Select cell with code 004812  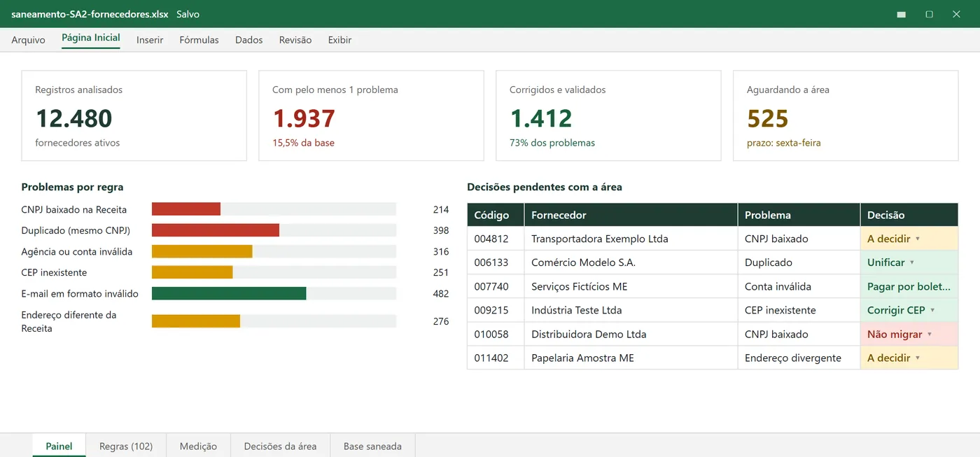(496, 239)
